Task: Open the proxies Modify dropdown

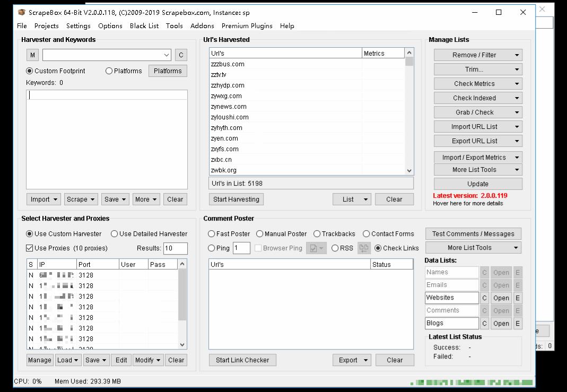Action: coord(149,360)
